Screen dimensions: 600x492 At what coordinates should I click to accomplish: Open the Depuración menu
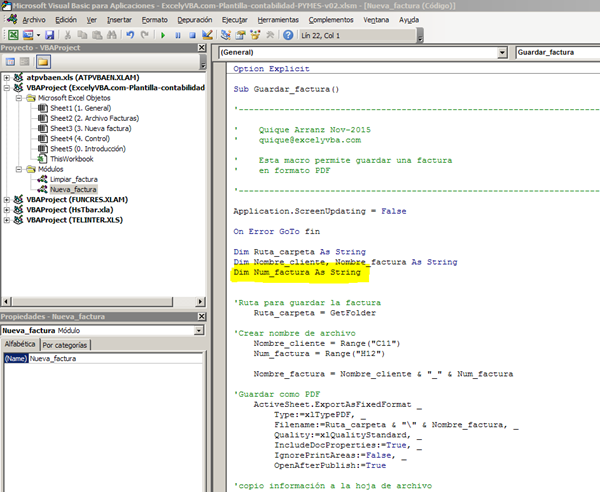[x=195, y=19]
